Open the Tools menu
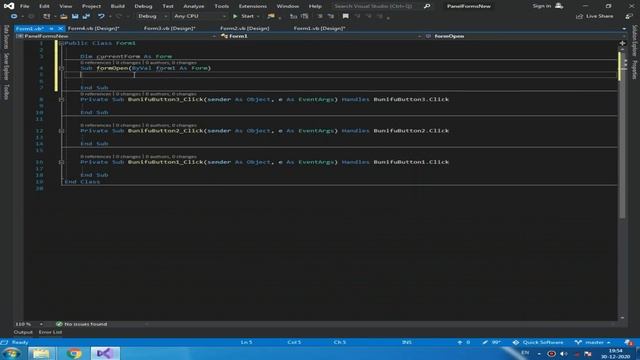Viewport: 640px width, 360px height. (x=222, y=6)
